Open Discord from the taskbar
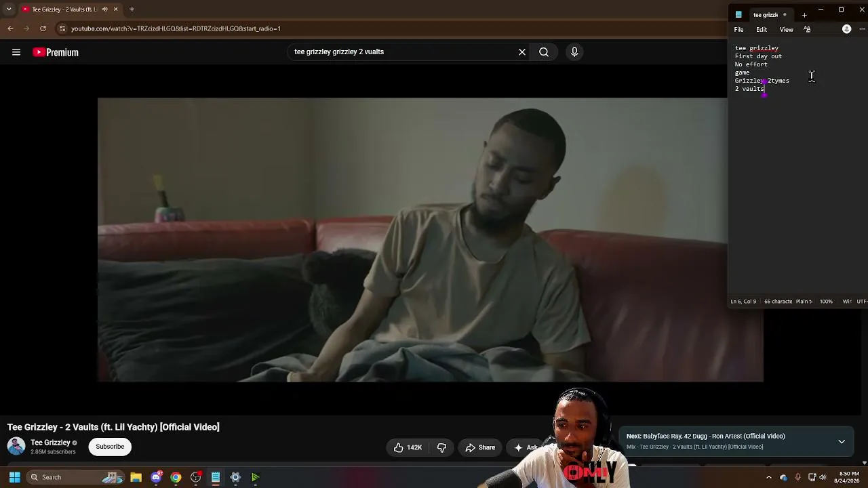 click(x=156, y=477)
